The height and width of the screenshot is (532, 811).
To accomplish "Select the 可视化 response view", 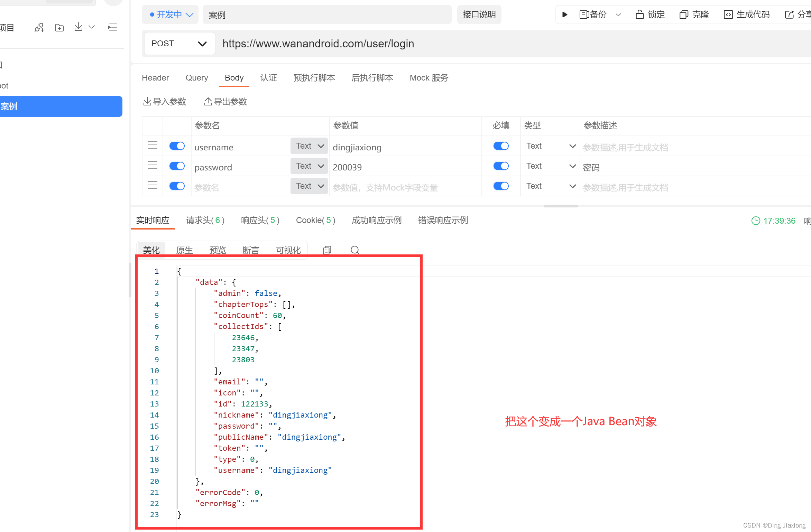I will click(x=288, y=250).
